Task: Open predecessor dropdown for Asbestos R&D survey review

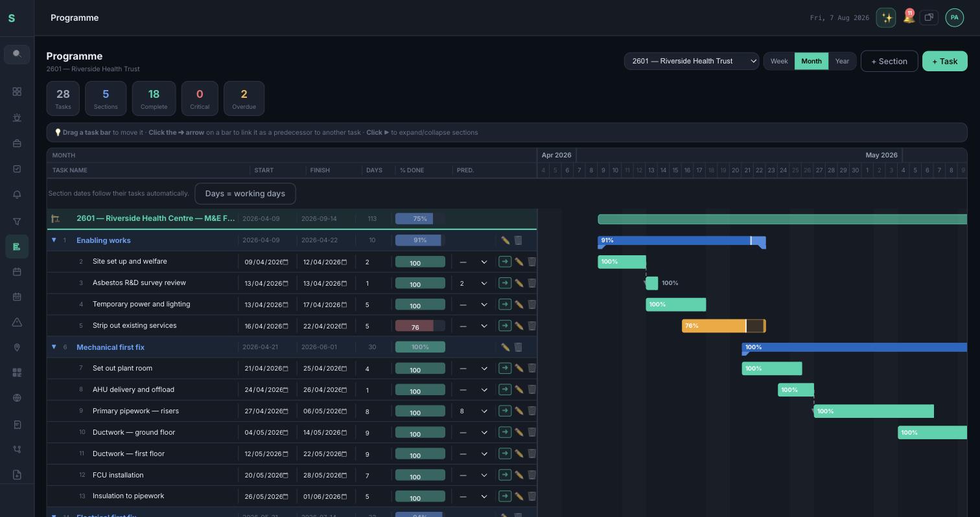Action: (473, 283)
